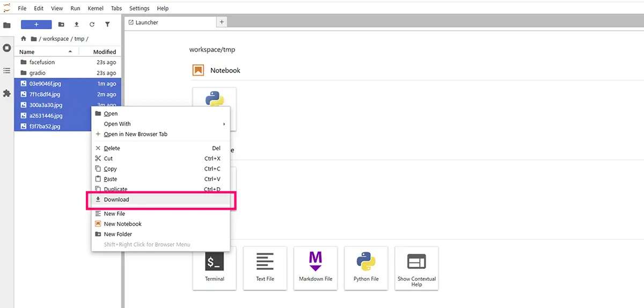Create a new Markdown File from launcher
Image resolution: width=644 pixels, height=308 pixels.
[315, 268]
